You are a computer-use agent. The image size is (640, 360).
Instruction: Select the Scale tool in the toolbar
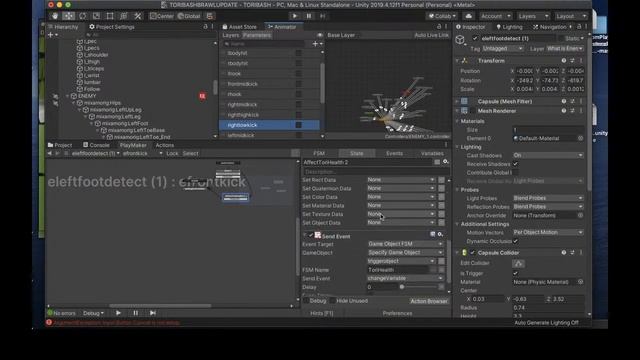[96, 16]
